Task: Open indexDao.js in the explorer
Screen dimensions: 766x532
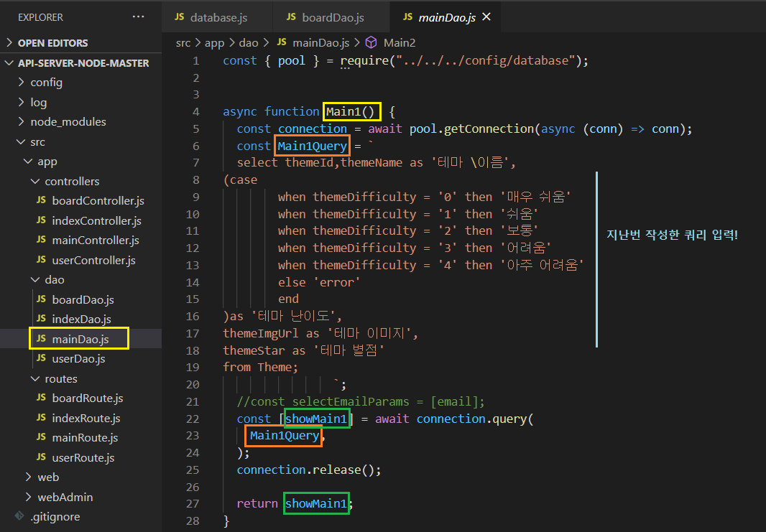Action: point(80,319)
